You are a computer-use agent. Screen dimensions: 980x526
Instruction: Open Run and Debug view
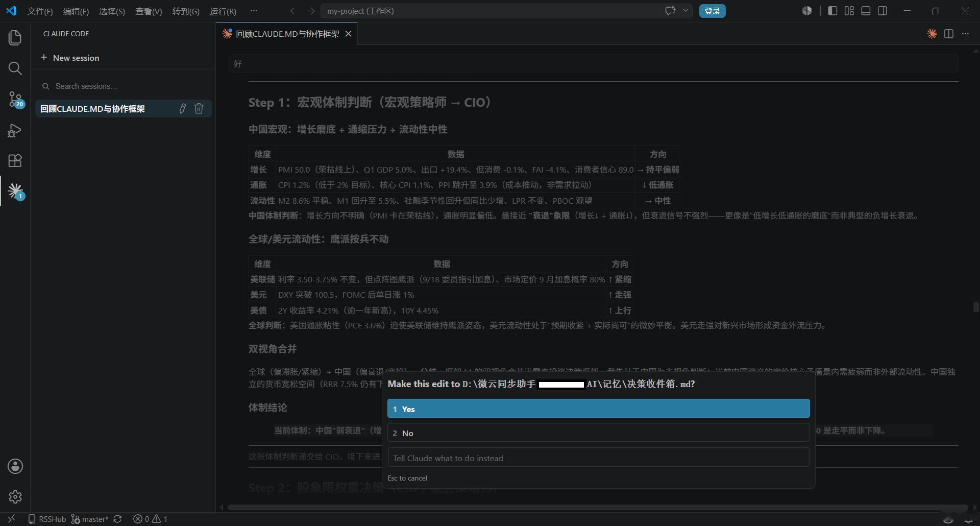coord(15,130)
